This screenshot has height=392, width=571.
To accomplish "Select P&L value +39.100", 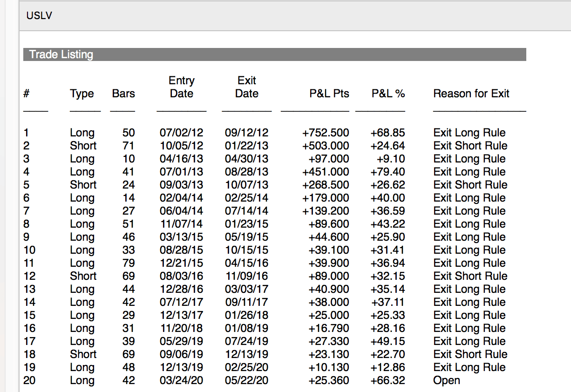I will coord(329,250).
